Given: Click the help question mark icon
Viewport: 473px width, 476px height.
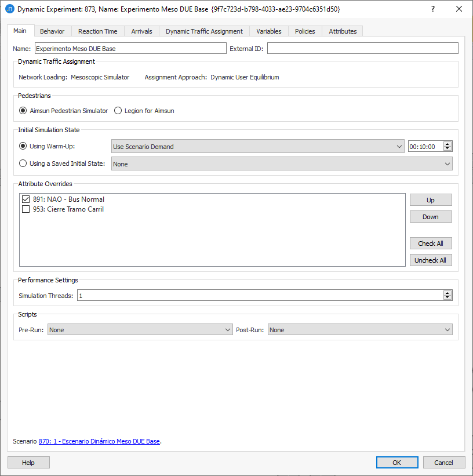Looking at the screenshot, I should tap(432, 9).
